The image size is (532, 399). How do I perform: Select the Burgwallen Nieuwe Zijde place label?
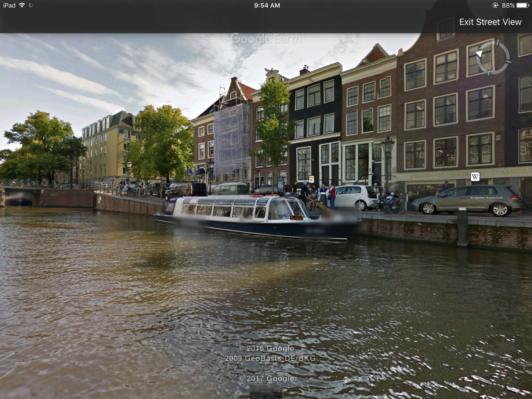[x=486, y=198]
